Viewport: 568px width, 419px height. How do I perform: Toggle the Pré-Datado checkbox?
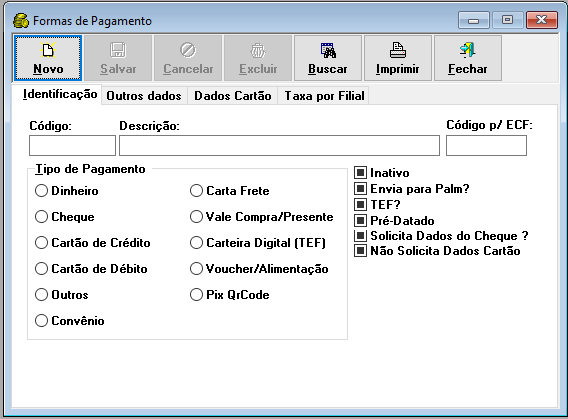360,221
